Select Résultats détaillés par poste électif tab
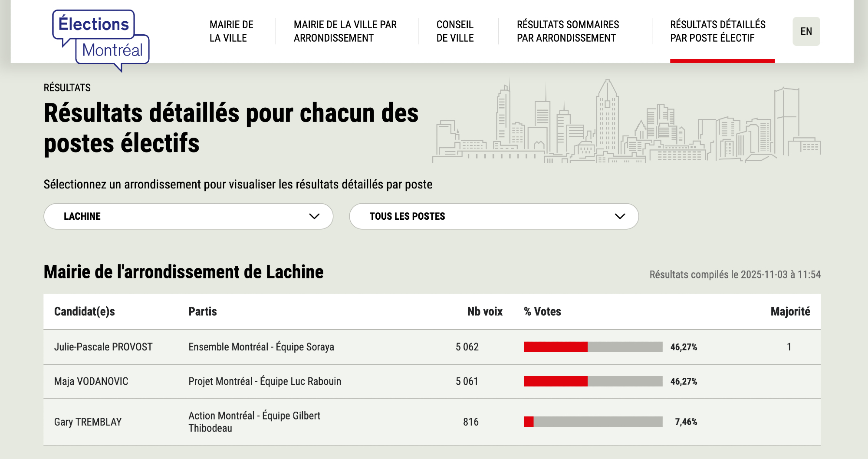This screenshot has width=868, height=459. click(717, 31)
